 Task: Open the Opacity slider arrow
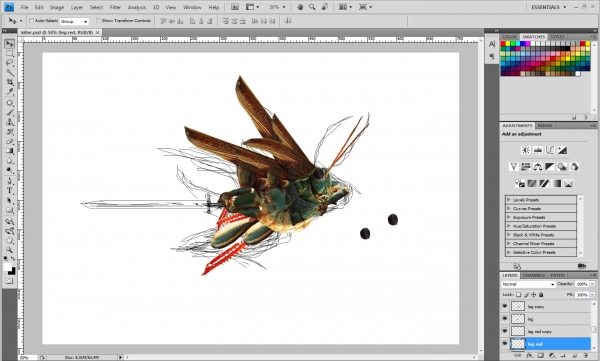[593, 284]
